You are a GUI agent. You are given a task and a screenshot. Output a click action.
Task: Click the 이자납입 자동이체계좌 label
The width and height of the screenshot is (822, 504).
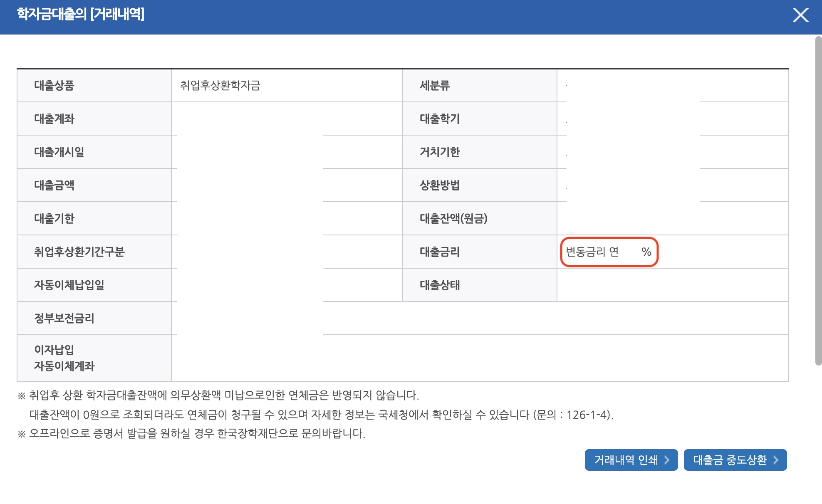64,358
